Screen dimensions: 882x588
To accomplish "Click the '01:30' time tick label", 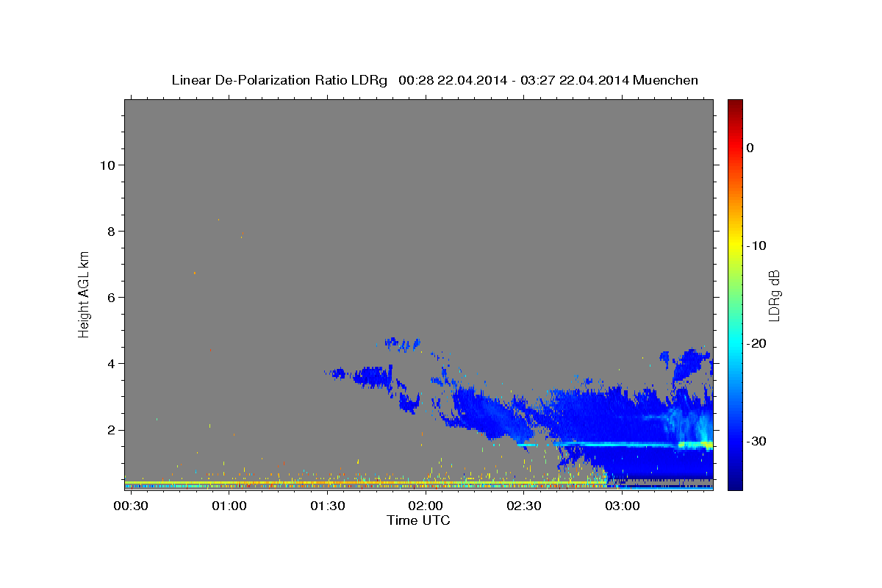I will click(327, 506).
